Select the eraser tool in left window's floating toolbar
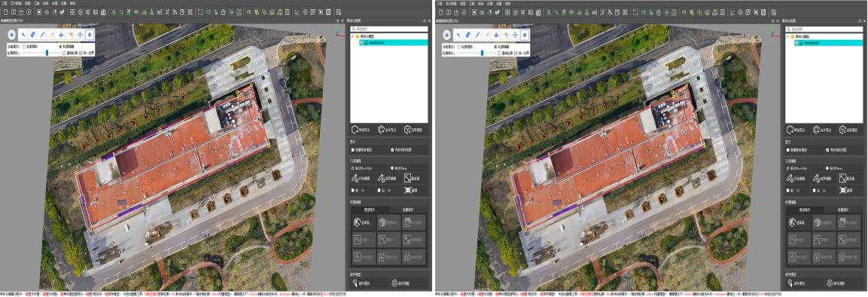 32,35
